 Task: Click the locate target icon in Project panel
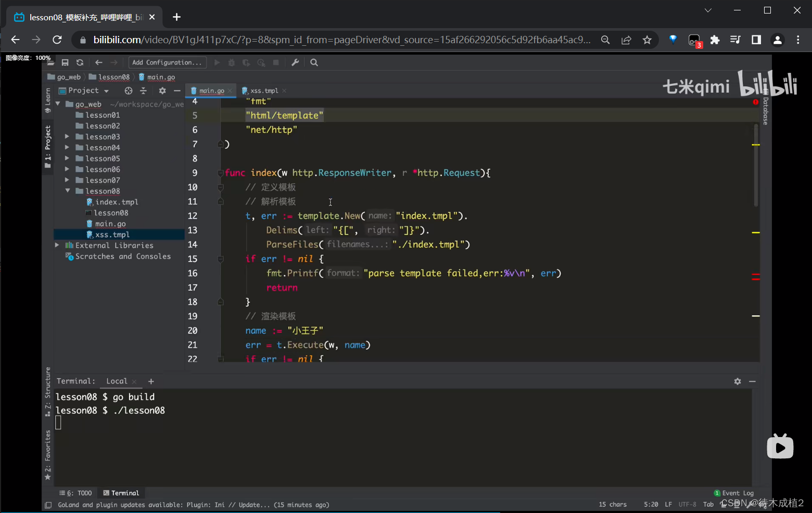(129, 91)
